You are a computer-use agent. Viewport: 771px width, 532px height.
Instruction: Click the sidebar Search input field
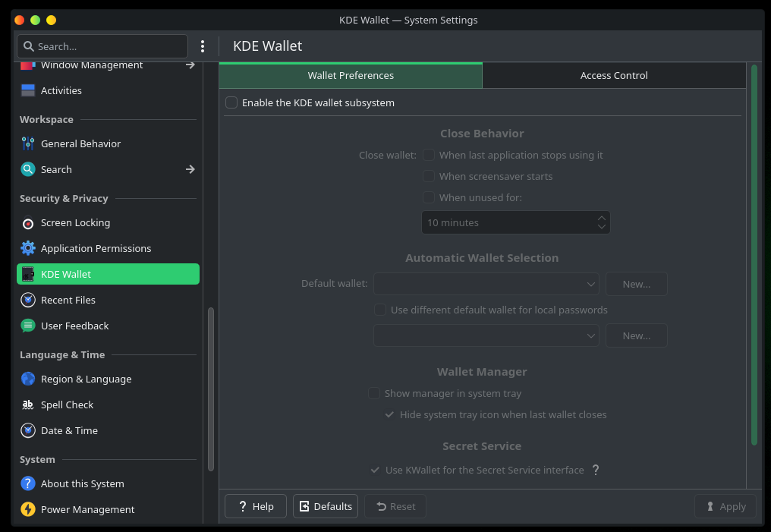pos(102,46)
